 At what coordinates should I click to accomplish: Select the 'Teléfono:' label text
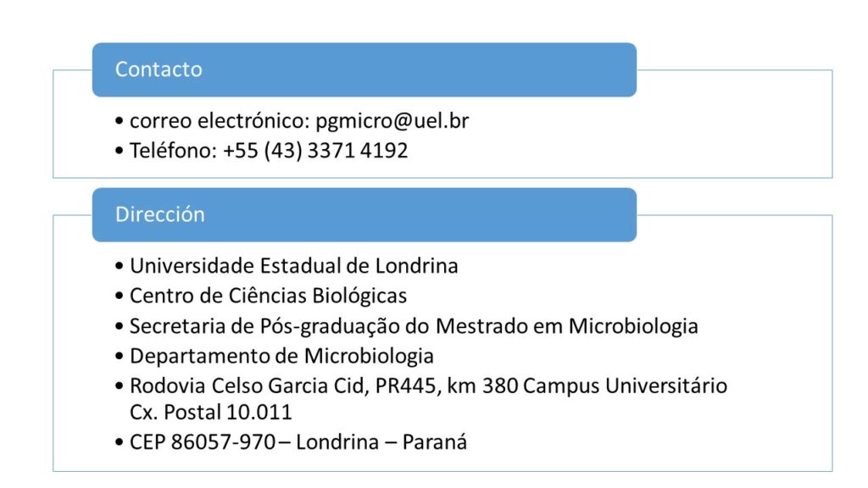click(174, 151)
